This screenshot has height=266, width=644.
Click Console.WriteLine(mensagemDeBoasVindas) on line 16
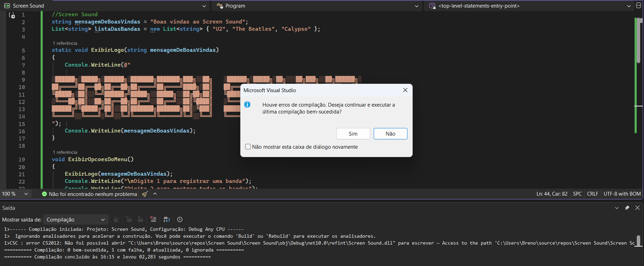(130, 131)
